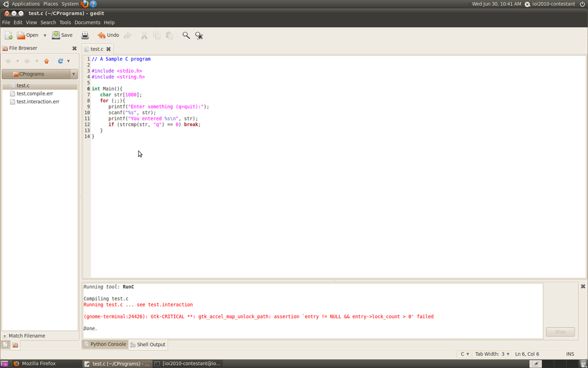Open the Documents menu

coord(87,23)
